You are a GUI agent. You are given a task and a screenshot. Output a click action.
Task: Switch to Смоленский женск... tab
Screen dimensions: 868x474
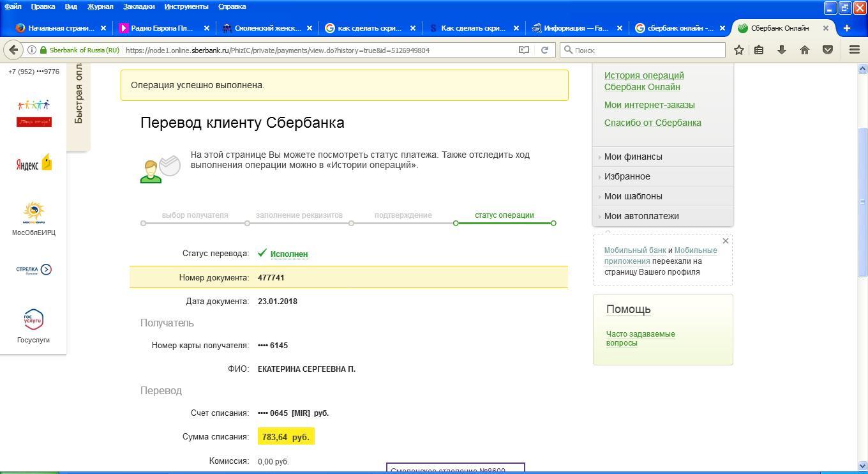267,28
